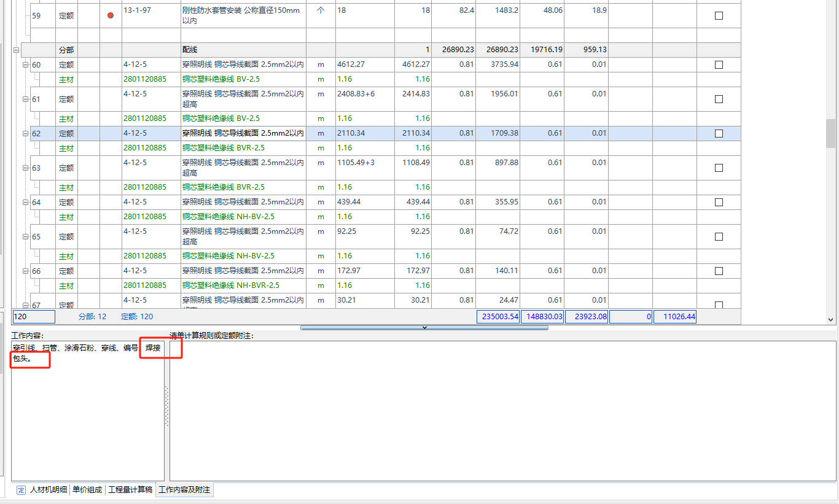
Task: Collapse the tree node of row 60
Action: tap(26, 64)
